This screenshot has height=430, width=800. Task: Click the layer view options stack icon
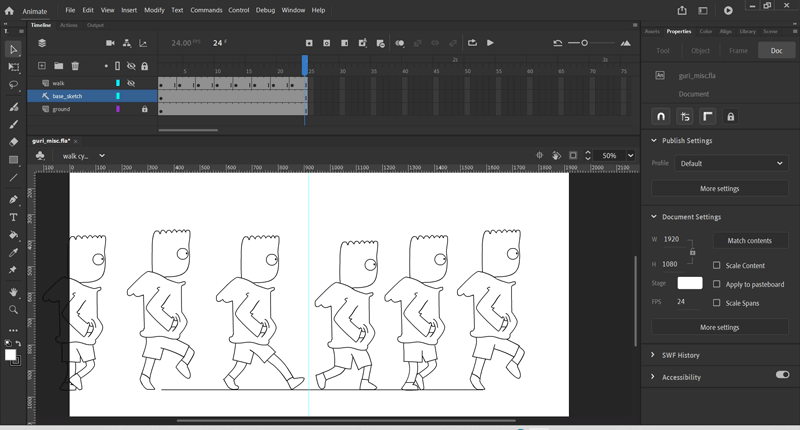point(42,43)
